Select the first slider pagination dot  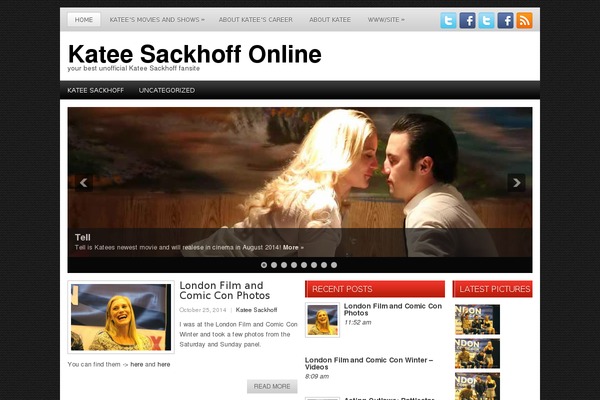click(x=264, y=265)
